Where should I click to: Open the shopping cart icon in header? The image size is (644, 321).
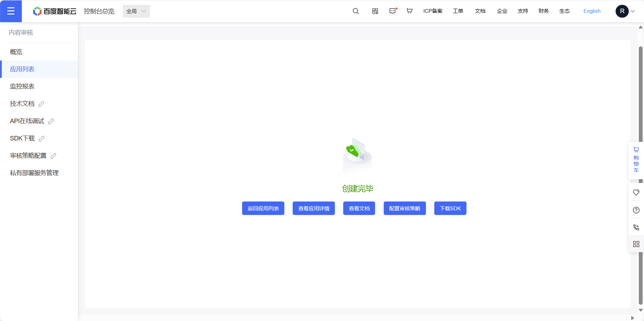tap(410, 11)
